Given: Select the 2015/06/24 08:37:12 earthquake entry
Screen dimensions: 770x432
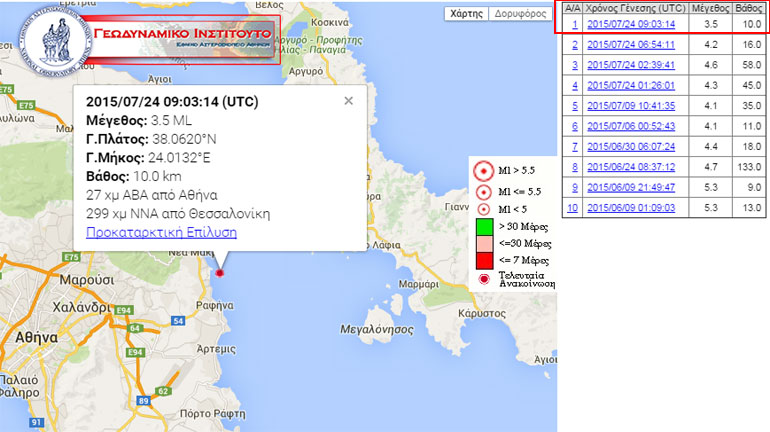Looking at the screenshot, I should click(x=630, y=167).
